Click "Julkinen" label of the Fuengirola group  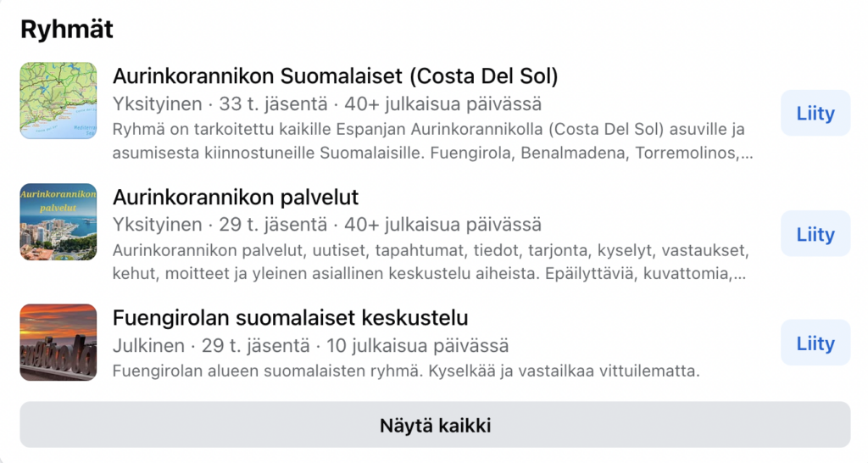(x=148, y=346)
